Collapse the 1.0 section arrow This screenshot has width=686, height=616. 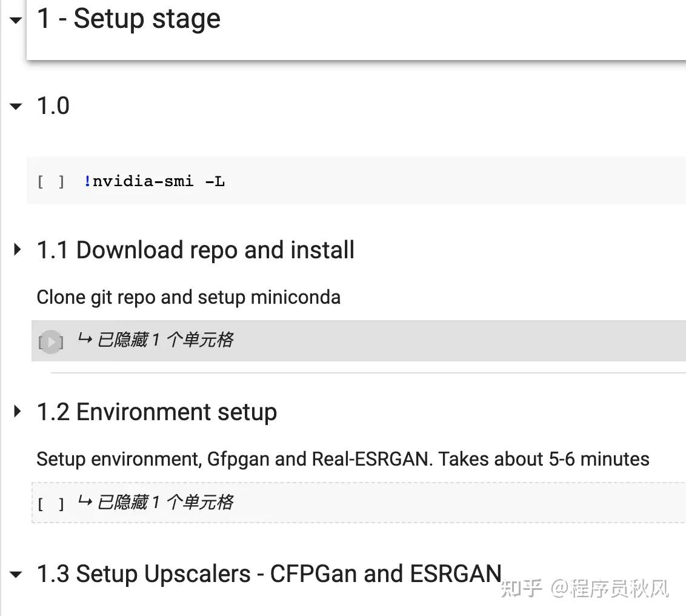tap(16, 107)
